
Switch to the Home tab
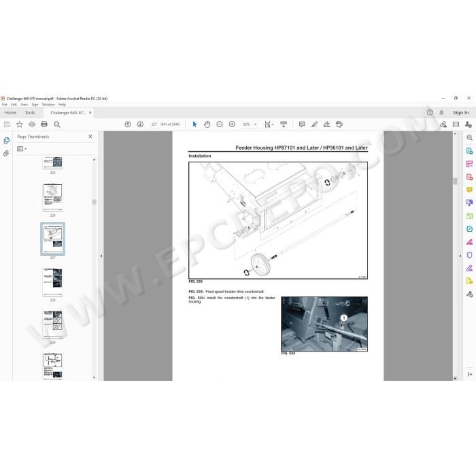click(x=10, y=113)
